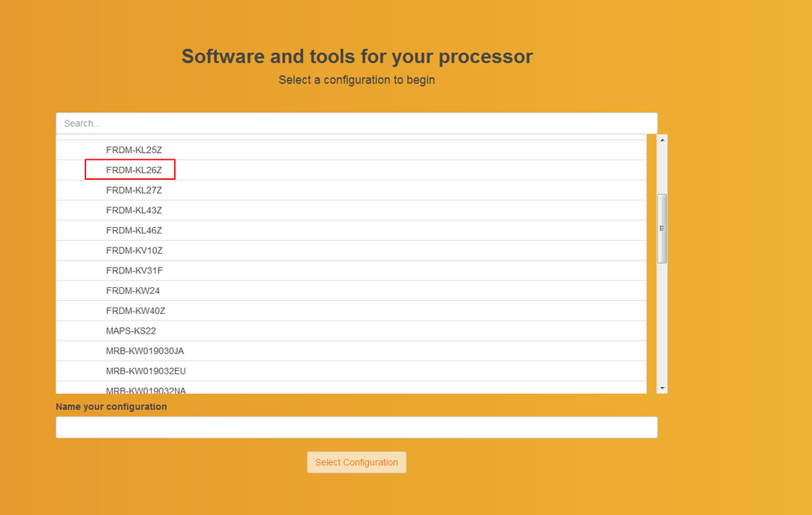Viewport: 812px width, 515px height.
Task: Pick MRB-KW019032EU from the list
Action: click(x=351, y=371)
